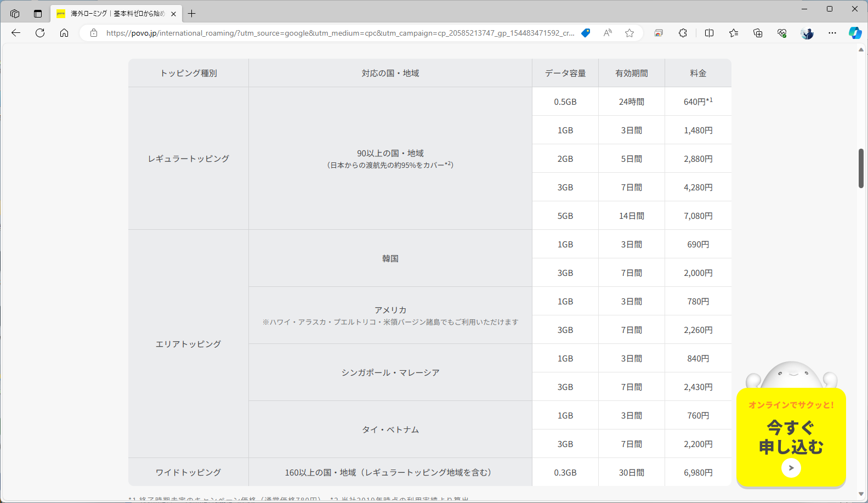Click the 160以上の国・地域 cell
This screenshot has width=868, height=503.
click(x=390, y=472)
